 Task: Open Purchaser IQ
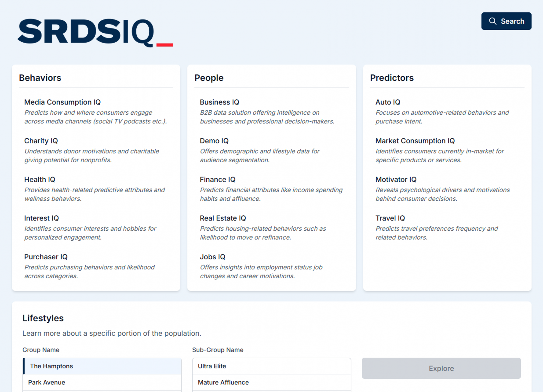point(46,257)
